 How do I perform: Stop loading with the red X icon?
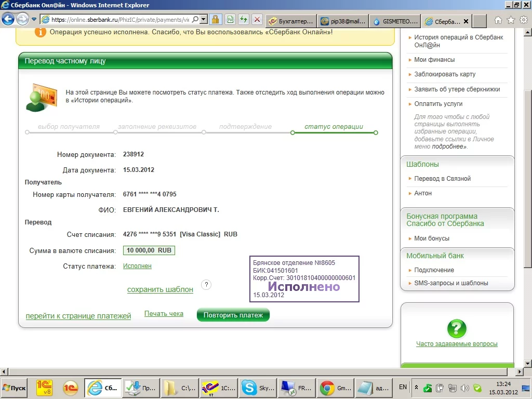tap(257, 20)
